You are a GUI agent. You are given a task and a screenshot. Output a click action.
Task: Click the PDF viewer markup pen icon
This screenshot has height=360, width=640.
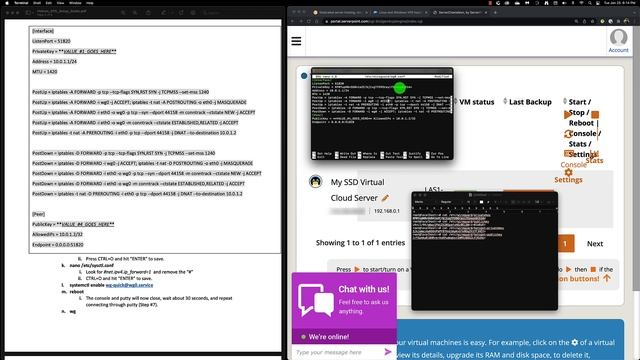(164, 13)
